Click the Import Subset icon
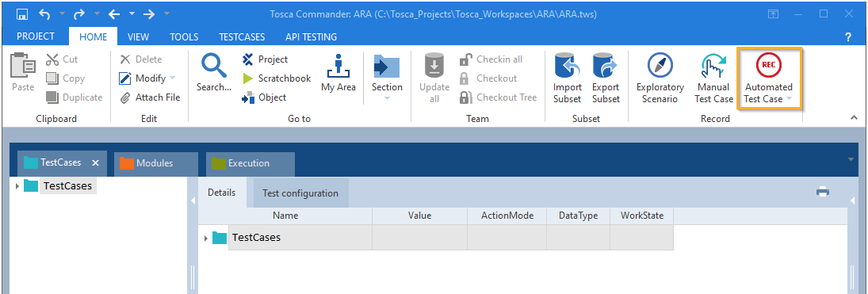868x294 pixels. (x=568, y=65)
